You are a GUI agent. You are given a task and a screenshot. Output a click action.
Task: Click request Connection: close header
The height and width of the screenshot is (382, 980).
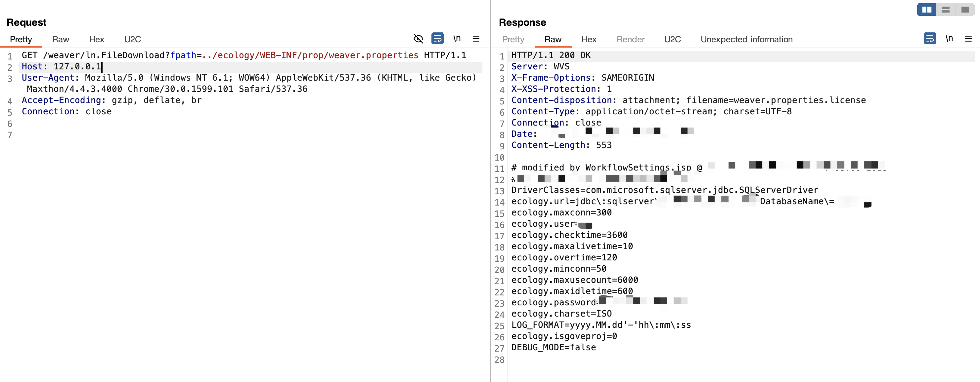click(x=67, y=112)
